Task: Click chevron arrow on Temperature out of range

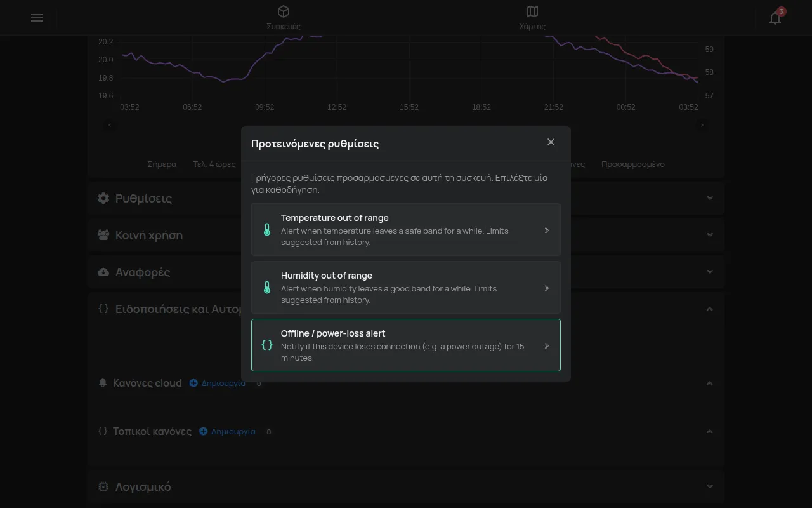Action: pos(547,230)
